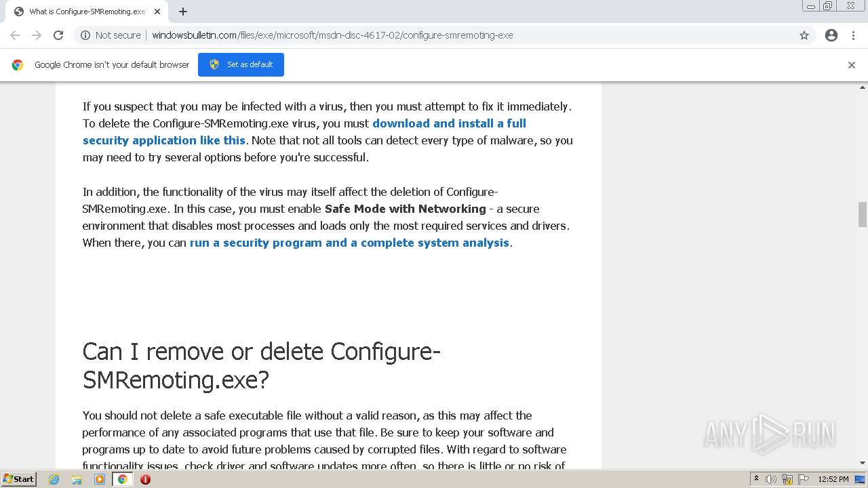Show hidden system tray icons

coord(756,479)
